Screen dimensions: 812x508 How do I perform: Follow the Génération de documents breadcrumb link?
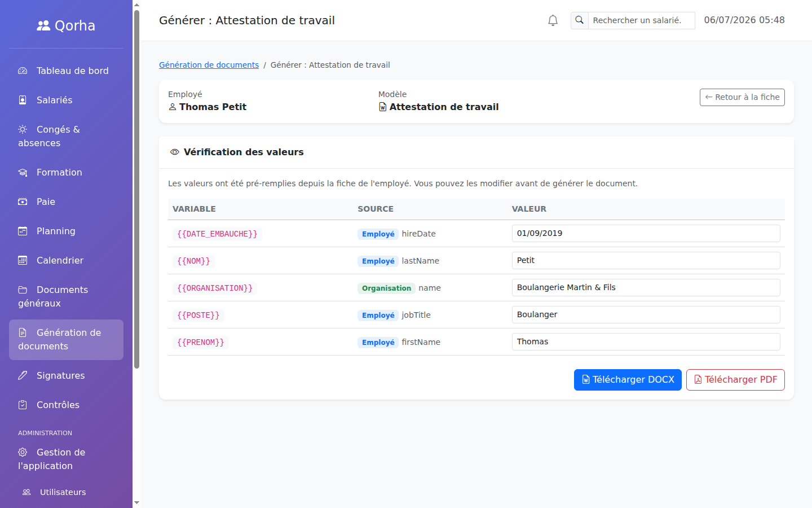(x=209, y=65)
